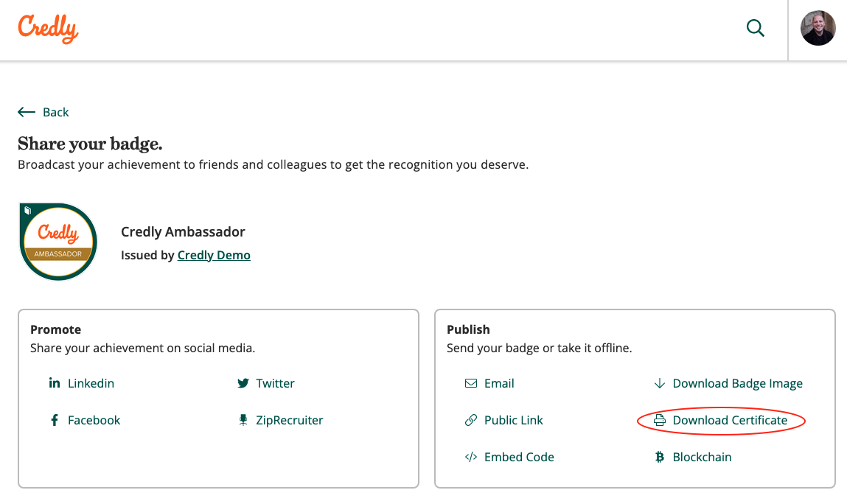
Task: Send badge via Email option
Action: (499, 383)
